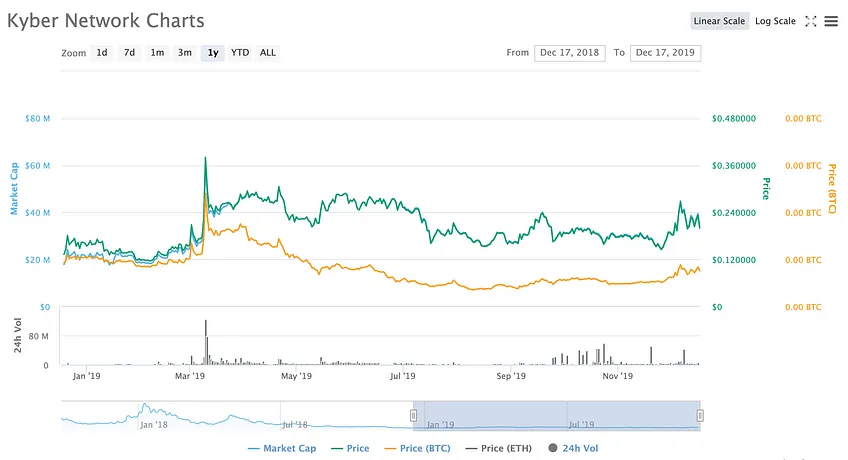Open the To date field
848x460 pixels.
pos(665,52)
